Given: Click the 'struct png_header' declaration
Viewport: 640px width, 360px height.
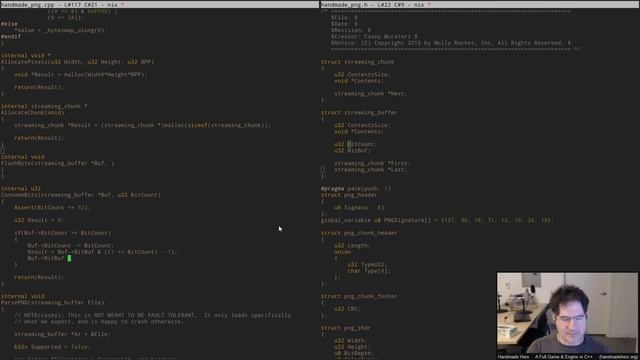Looking at the screenshot, I should [349, 195].
